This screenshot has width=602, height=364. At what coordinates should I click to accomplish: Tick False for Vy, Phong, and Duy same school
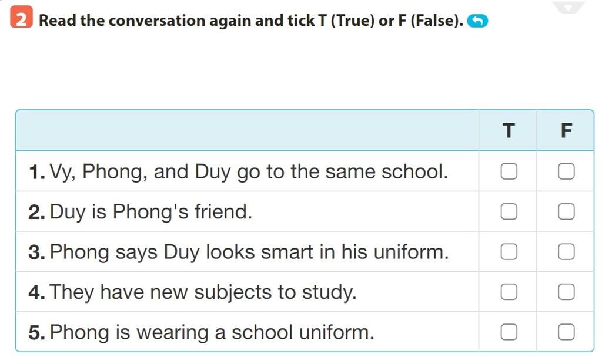coord(566,171)
